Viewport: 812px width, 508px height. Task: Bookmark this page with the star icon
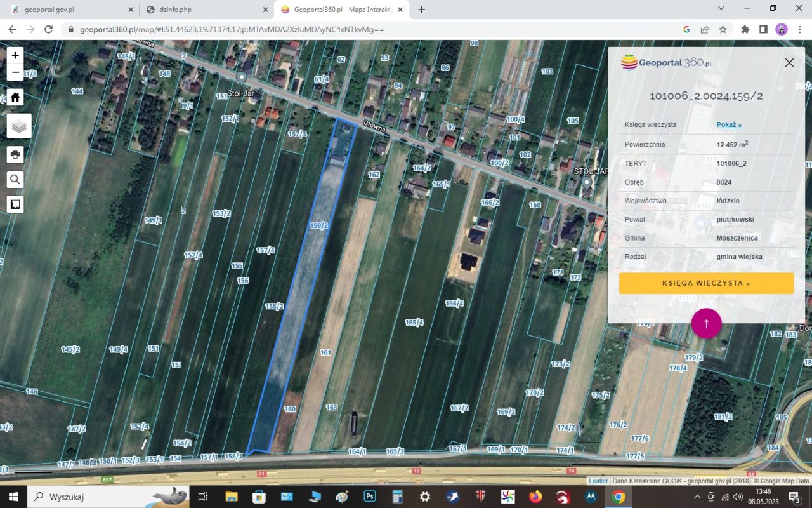[x=723, y=29]
